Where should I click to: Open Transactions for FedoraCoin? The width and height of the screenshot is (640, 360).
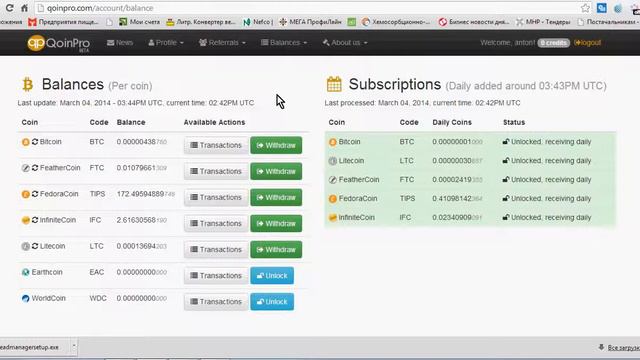coord(216,198)
